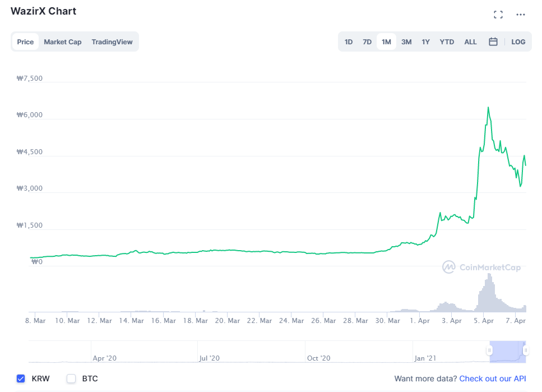Click the Want more data? text
Viewport: 542px width, 392px height.
pyautogui.click(x=425, y=379)
